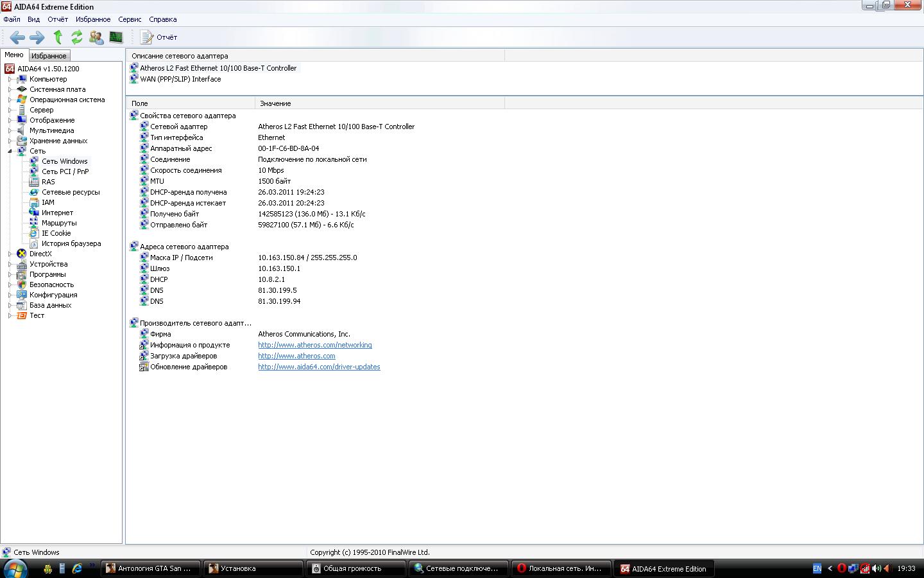Click the users icon in toolbar
Image resolution: width=924 pixels, height=578 pixels.
point(96,37)
